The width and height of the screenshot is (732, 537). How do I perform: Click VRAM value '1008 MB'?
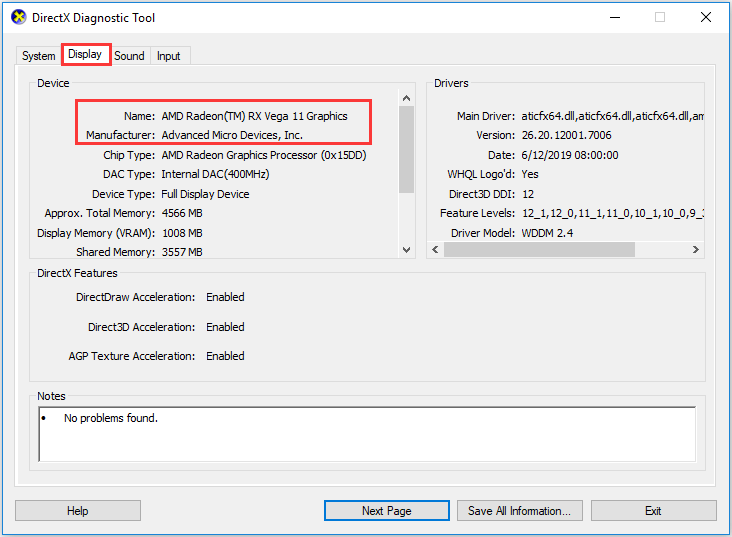[182, 233]
